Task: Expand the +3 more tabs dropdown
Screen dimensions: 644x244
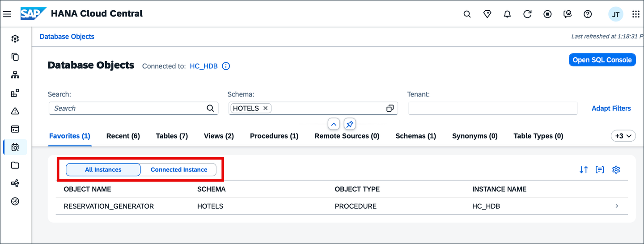Action: pyautogui.click(x=623, y=136)
